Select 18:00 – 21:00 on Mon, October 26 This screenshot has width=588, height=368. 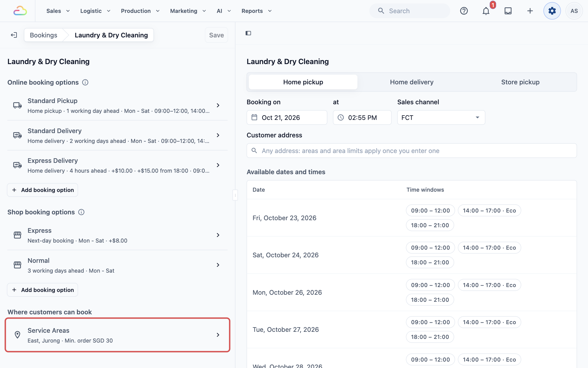pyautogui.click(x=430, y=300)
